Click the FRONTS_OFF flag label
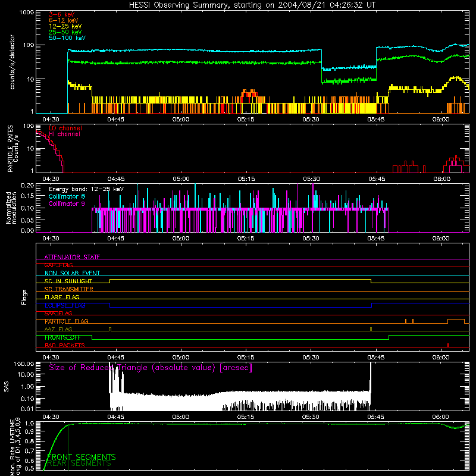 coord(62,337)
